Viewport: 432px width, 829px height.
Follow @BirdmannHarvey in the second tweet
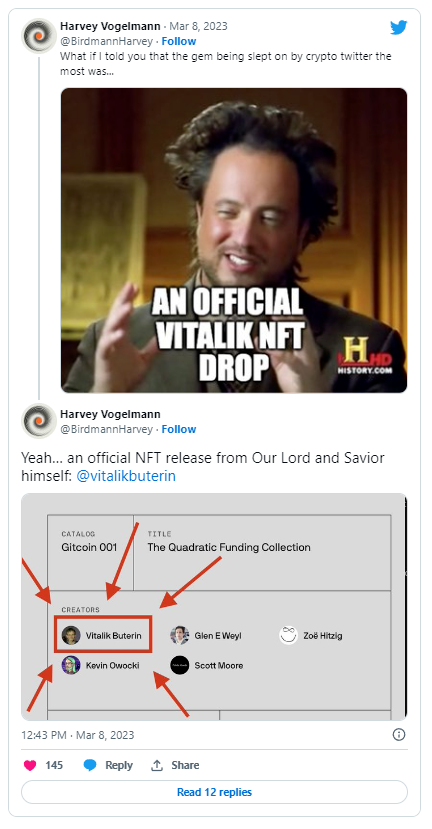click(x=179, y=429)
